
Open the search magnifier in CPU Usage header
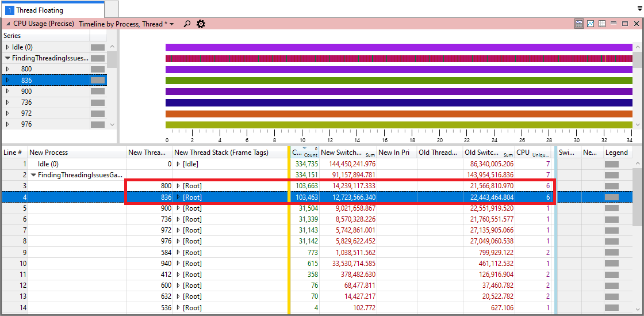click(x=187, y=24)
